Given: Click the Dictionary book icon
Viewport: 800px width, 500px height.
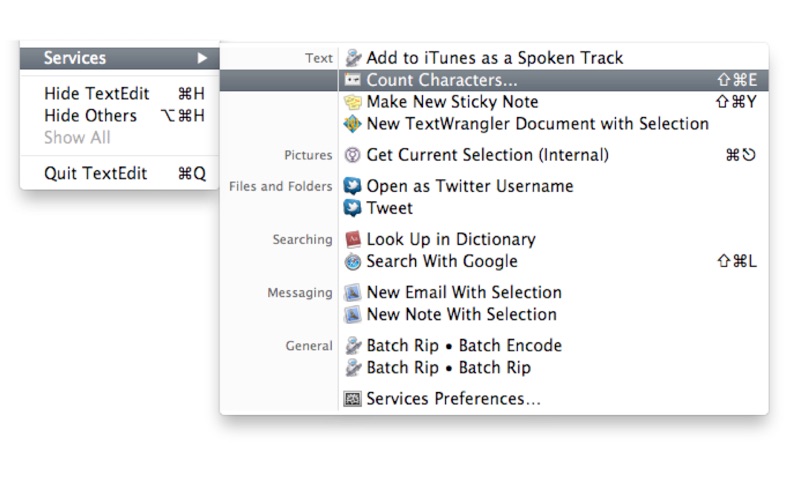Looking at the screenshot, I should tap(353, 239).
